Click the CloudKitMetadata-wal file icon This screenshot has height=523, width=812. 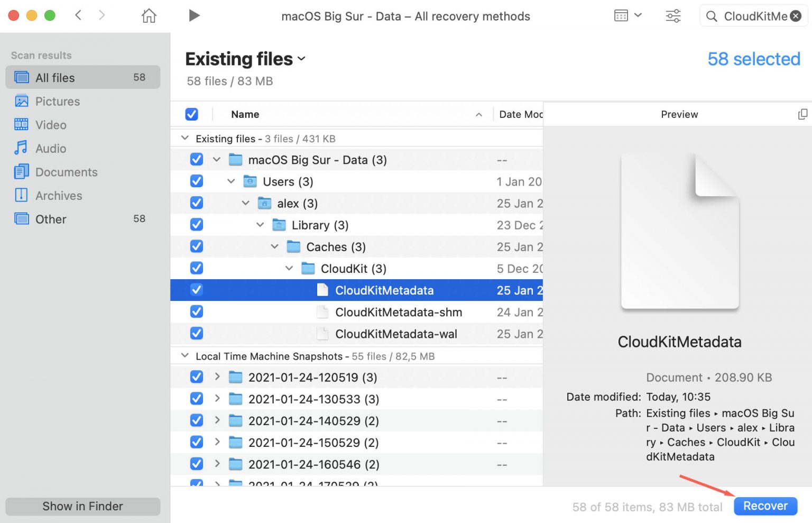pos(322,334)
